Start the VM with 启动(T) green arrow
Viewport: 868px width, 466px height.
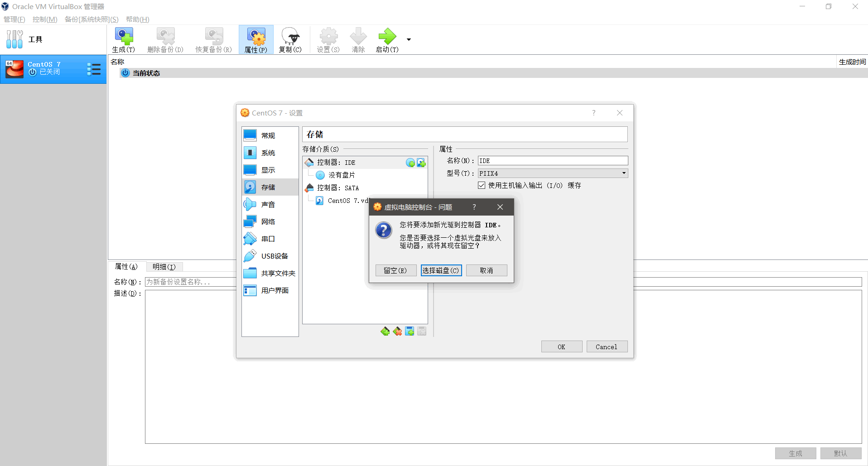pos(387,40)
